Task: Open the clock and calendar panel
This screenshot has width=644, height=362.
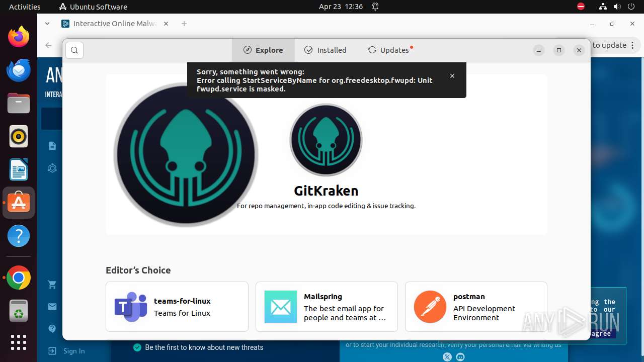Action: (x=341, y=7)
